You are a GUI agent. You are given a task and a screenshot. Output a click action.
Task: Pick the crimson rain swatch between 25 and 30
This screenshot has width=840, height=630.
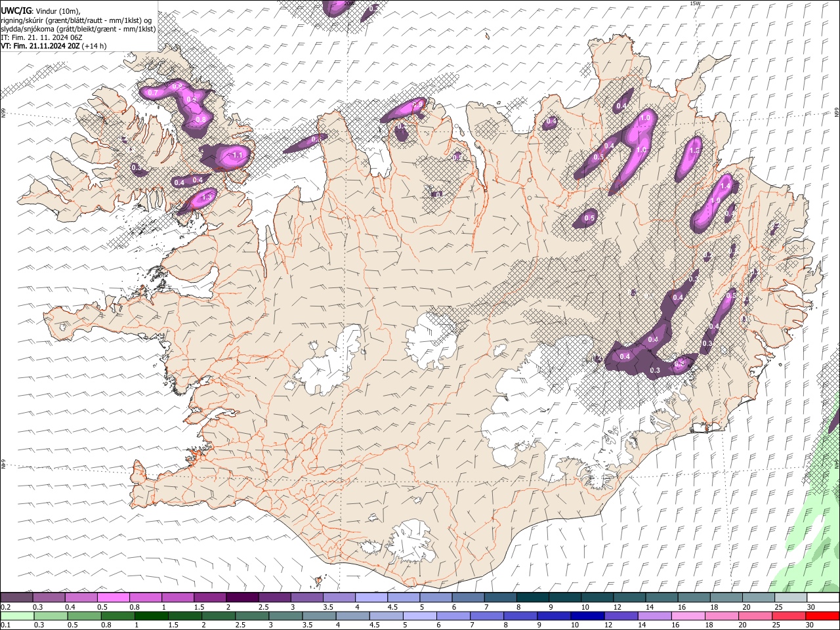(787, 616)
